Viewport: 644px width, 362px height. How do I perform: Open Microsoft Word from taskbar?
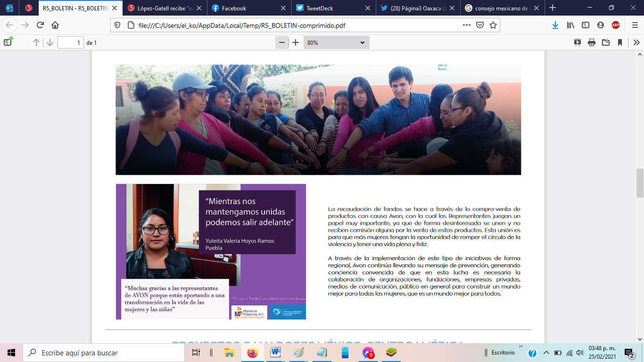(x=276, y=353)
